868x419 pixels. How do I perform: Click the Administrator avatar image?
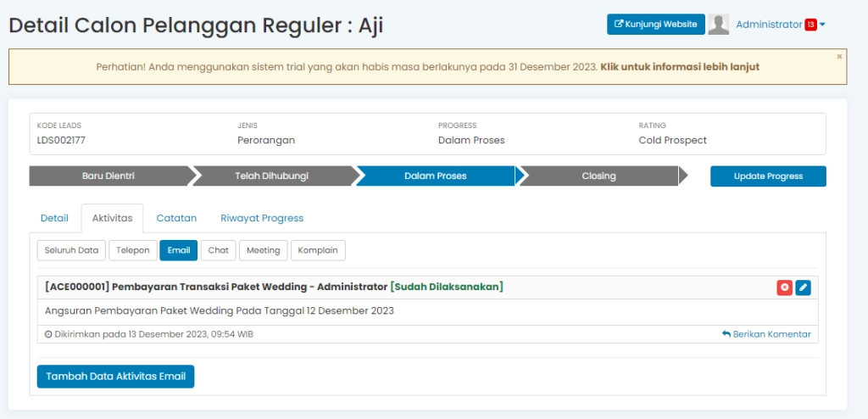[719, 25]
